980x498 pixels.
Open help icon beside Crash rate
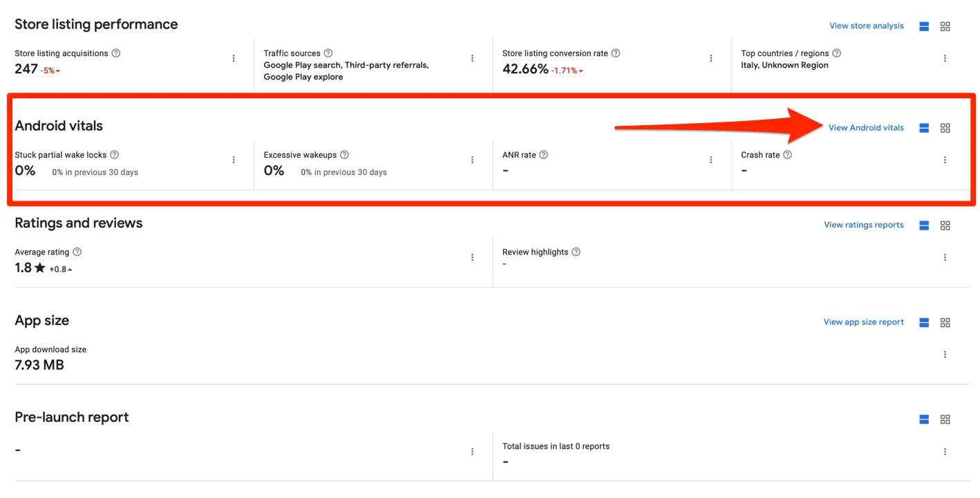point(787,155)
